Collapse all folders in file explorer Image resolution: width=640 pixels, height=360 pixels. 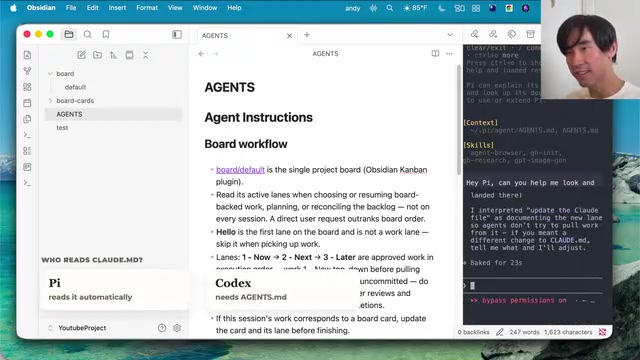145,55
